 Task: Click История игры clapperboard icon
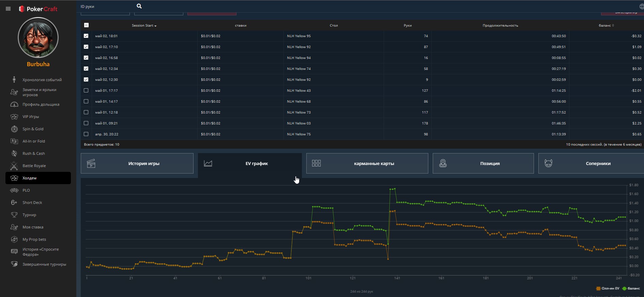click(x=91, y=163)
